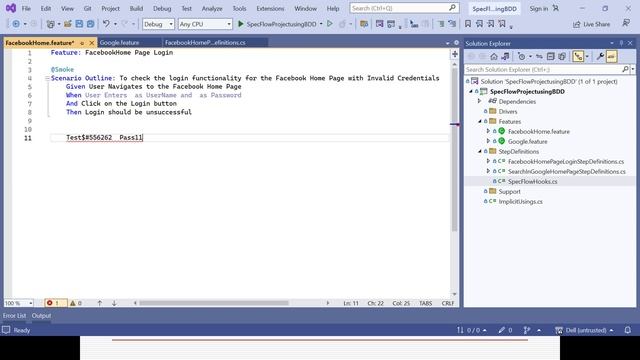This screenshot has height=360, width=640.
Task: Click Sync with Active Document icon
Action: 540,56
